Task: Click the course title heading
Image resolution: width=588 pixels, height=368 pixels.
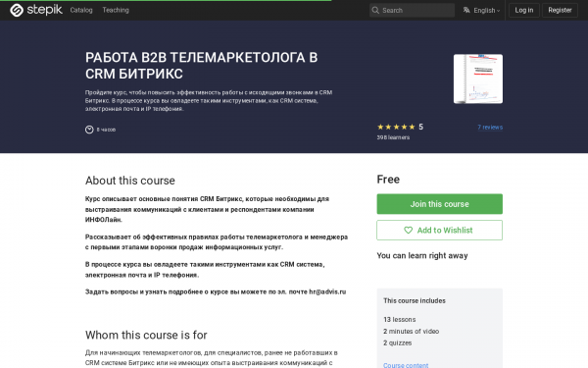Action: pos(201,66)
